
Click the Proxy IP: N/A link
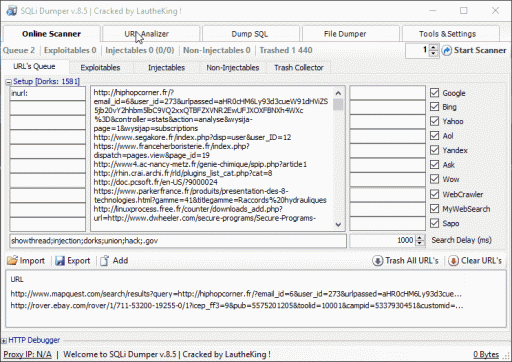[27, 354]
